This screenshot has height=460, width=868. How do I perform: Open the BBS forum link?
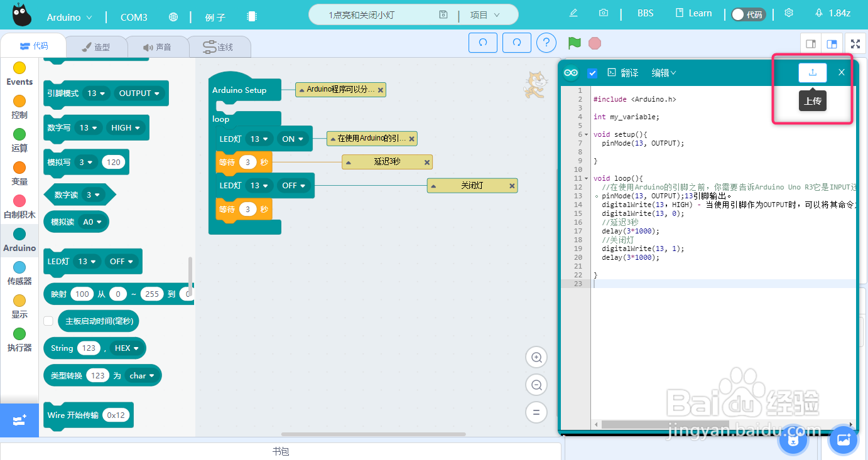pos(645,13)
